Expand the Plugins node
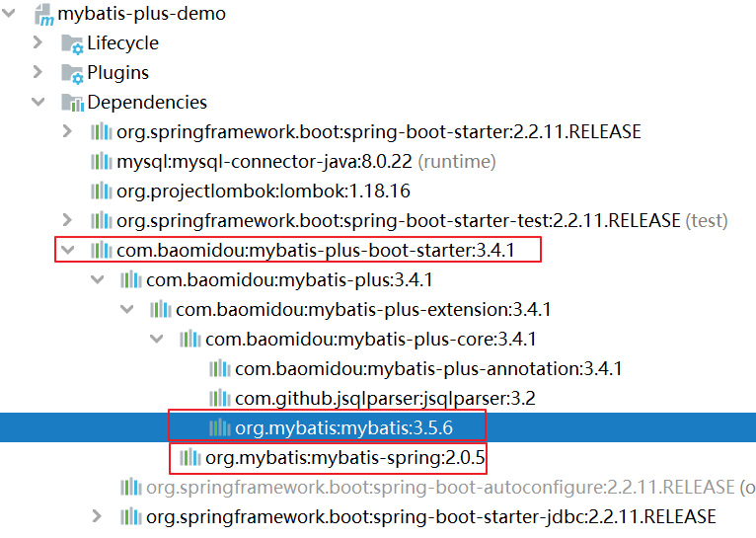 38,73
